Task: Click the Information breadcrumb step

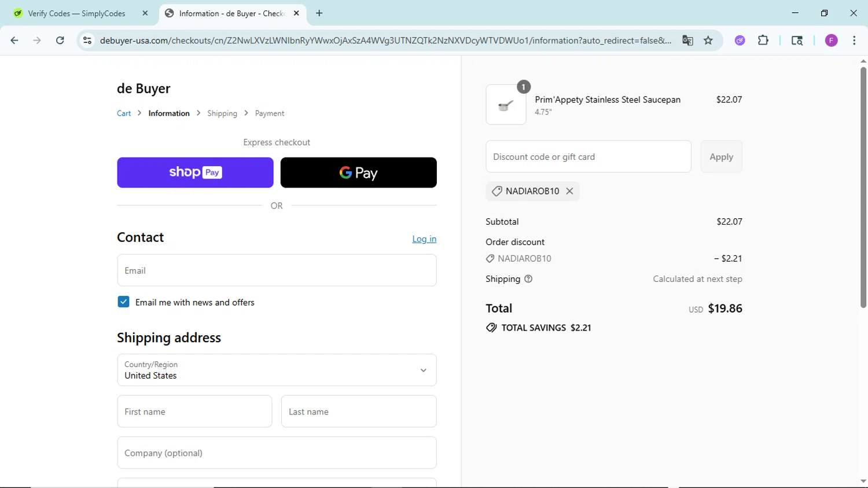Action: pyautogui.click(x=169, y=113)
